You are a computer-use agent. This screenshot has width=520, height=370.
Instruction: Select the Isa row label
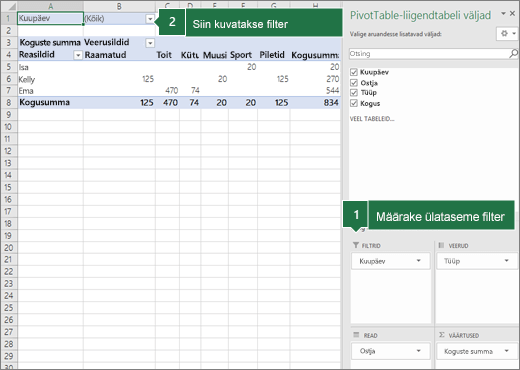(50, 67)
